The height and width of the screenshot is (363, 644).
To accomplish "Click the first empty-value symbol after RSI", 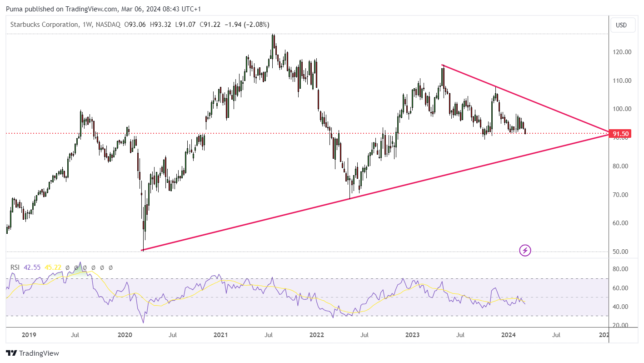I will (x=67, y=267).
